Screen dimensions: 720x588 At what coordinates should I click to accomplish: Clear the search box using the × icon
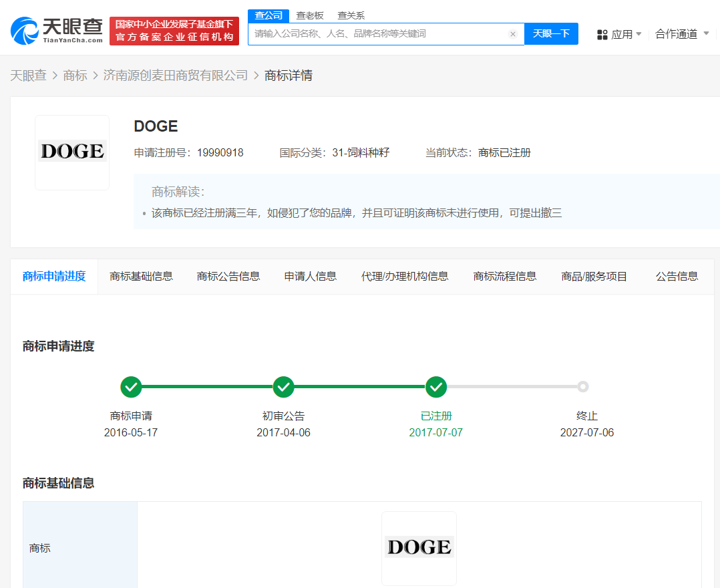point(513,34)
